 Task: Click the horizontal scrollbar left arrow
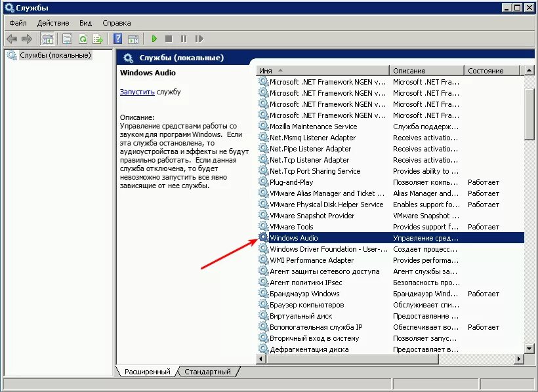tap(261, 359)
